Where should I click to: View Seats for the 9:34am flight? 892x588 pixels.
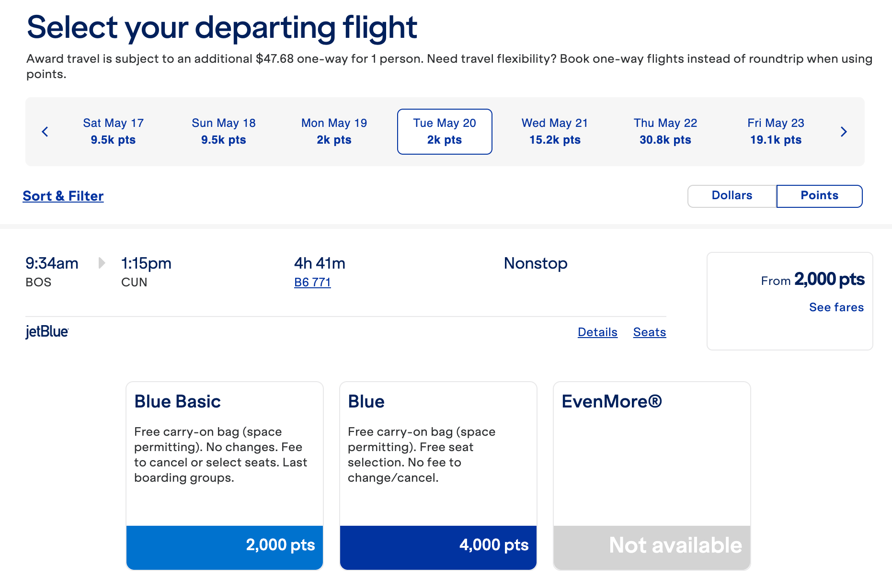(650, 332)
